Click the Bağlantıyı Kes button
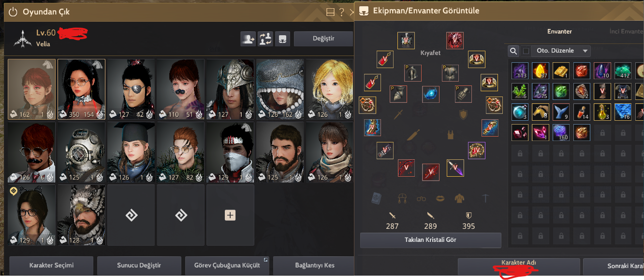The image size is (644, 280). pos(314,265)
